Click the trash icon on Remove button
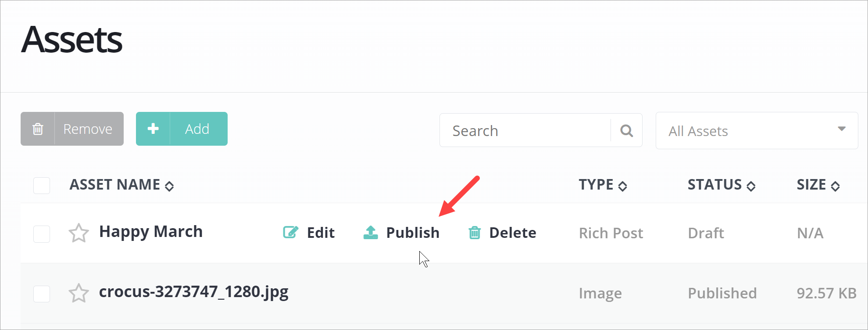Viewport: 868px width, 330px height. pyautogui.click(x=38, y=129)
